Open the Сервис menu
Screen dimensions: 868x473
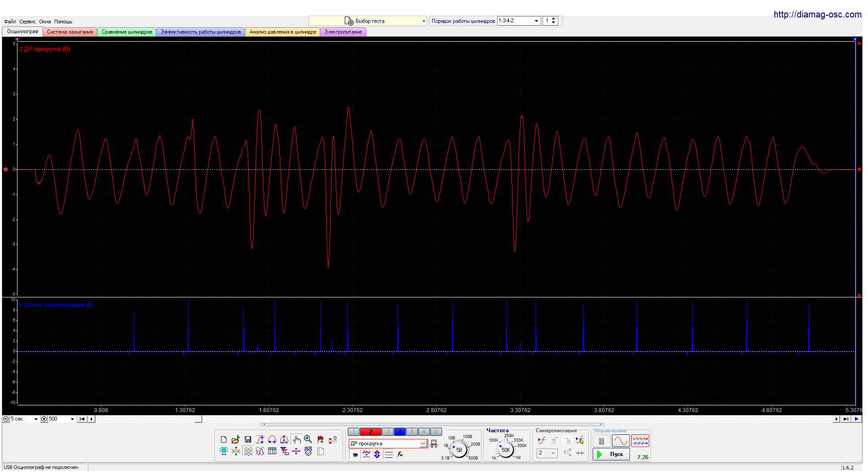tap(27, 21)
